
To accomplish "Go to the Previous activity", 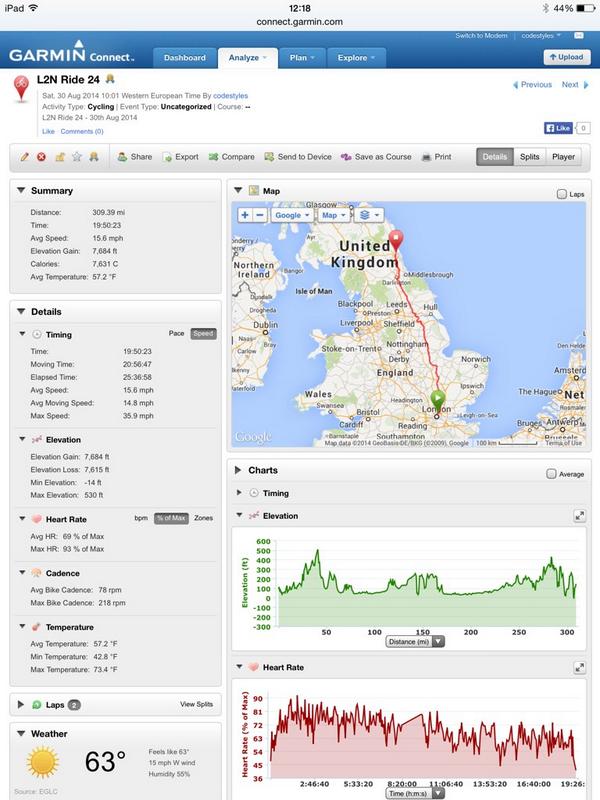I will pyautogui.click(x=532, y=85).
